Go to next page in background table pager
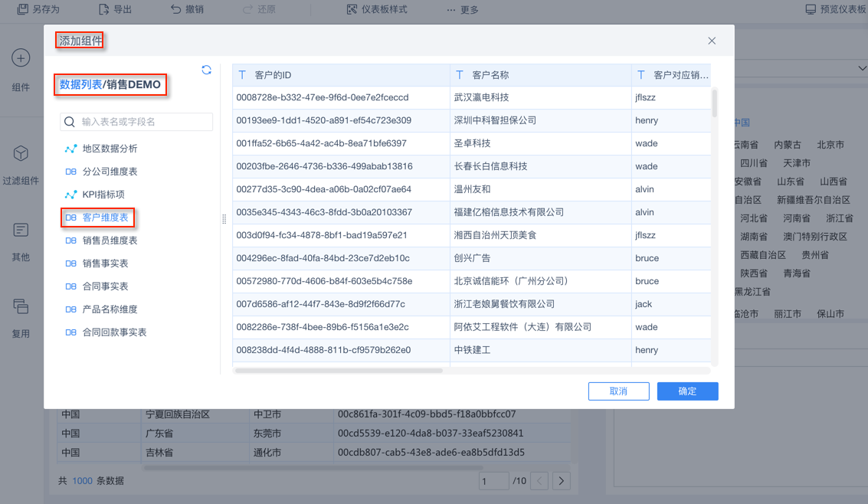The width and height of the screenshot is (868, 504). [562, 481]
